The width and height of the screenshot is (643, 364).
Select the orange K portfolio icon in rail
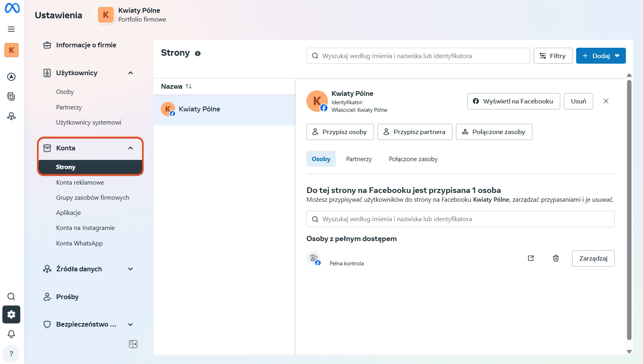click(12, 50)
